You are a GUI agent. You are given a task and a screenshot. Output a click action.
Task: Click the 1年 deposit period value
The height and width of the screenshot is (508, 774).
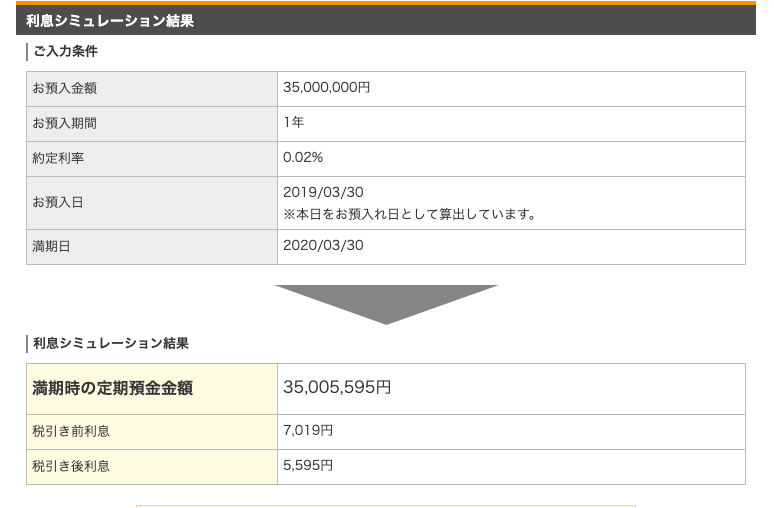click(x=294, y=123)
